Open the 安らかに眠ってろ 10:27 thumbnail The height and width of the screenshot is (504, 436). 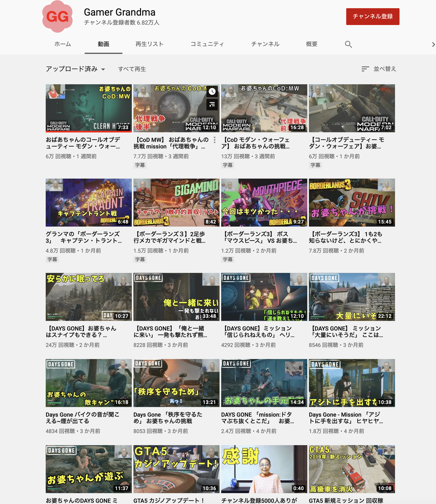pos(89,297)
